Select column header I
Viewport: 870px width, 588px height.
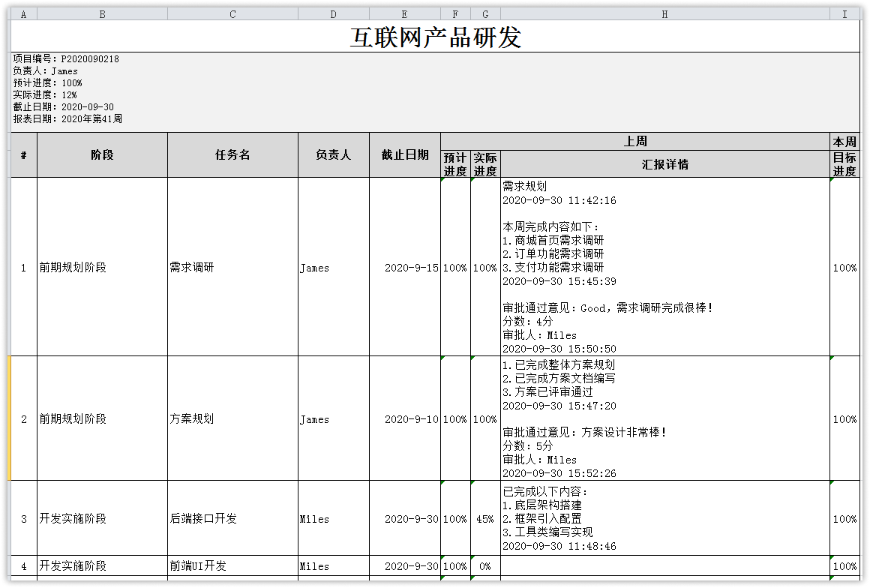(844, 14)
